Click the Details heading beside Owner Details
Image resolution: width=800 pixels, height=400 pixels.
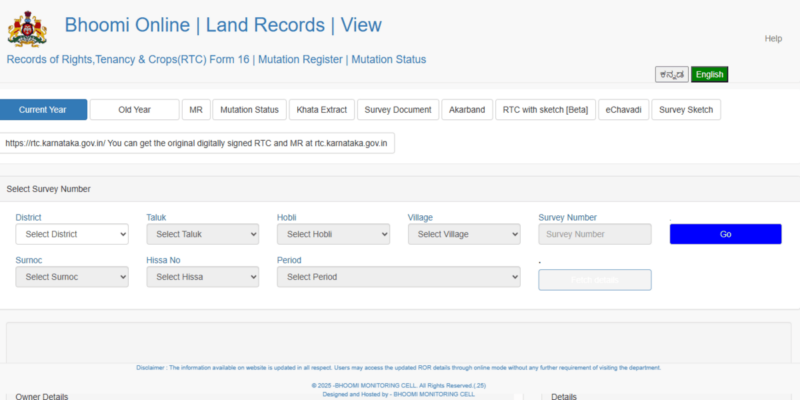point(564,396)
